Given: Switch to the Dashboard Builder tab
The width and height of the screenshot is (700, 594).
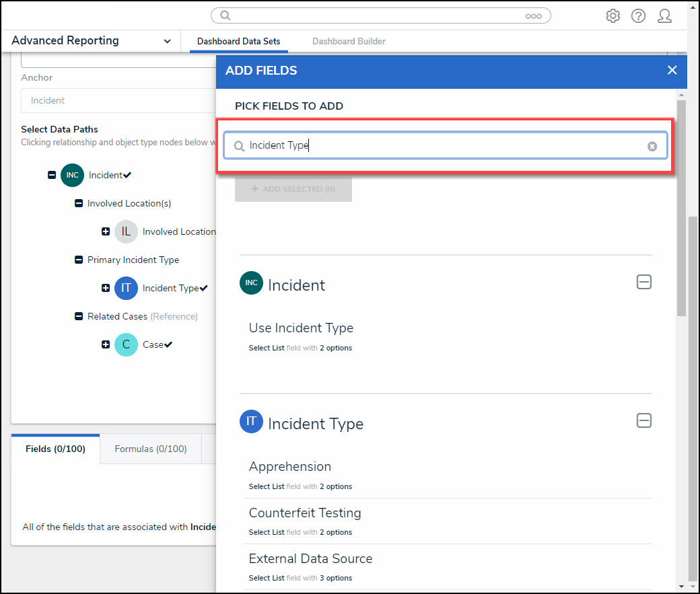Looking at the screenshot, I should click(349, 42).
